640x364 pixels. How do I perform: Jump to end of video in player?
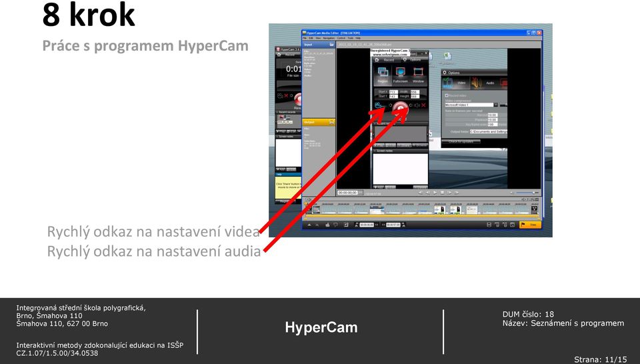[456, 193]
